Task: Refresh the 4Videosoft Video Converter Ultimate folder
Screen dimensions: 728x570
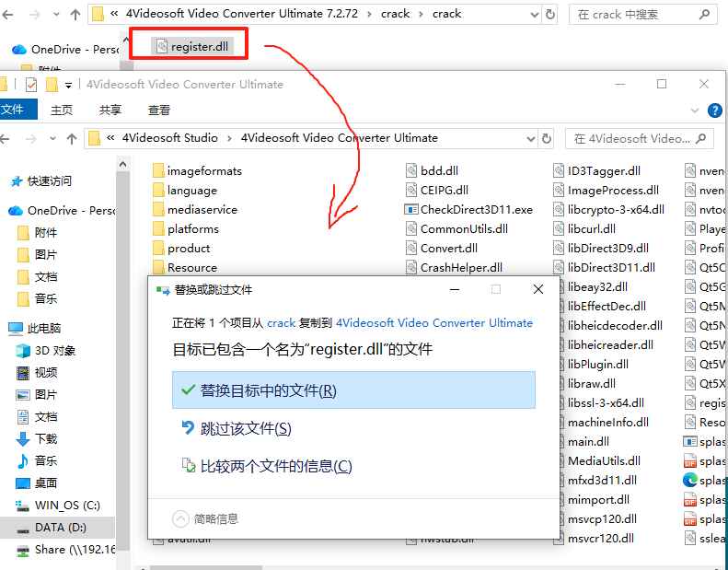Action: (547, 138)
